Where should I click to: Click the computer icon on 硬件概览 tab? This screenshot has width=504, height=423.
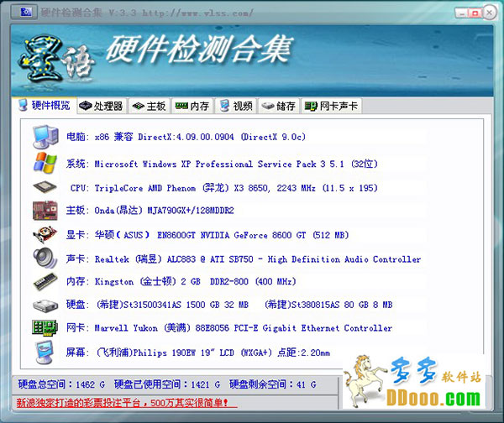23,105
